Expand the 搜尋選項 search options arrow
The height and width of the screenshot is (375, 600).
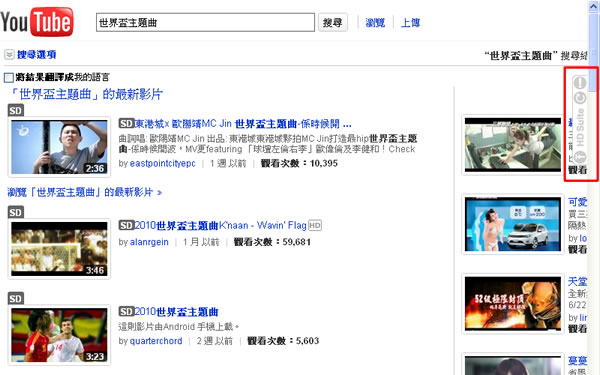(9, 54)
